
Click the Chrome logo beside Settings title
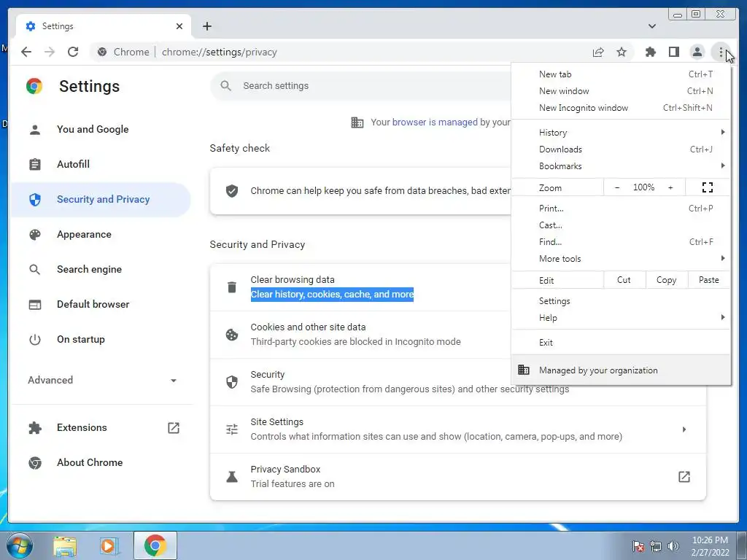tap(34, 86)
